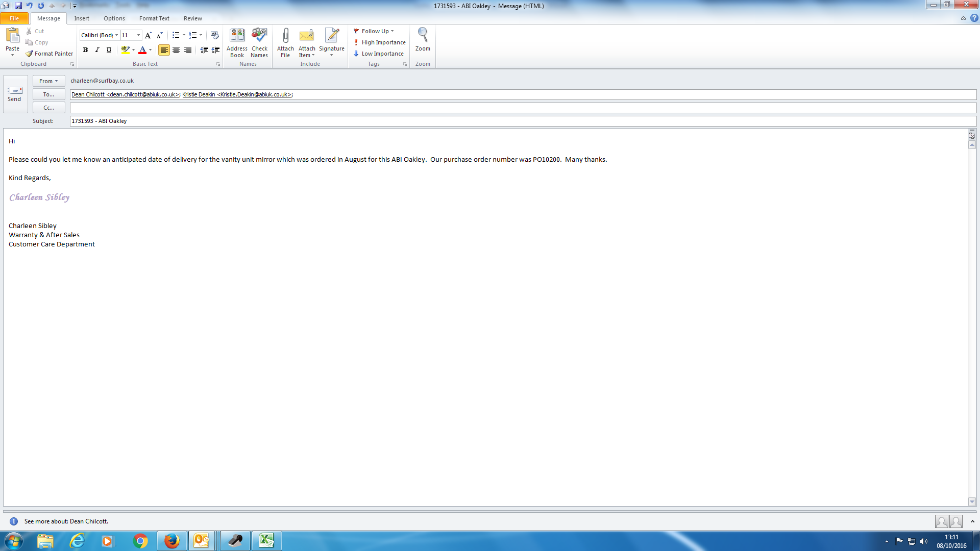Click the Check Names icon

point(259,36)
